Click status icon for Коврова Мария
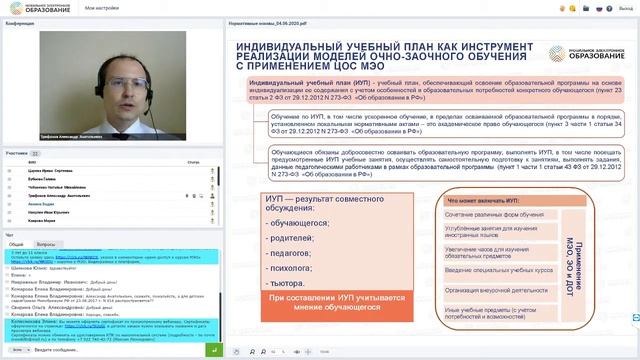This screenshot has height=360, width=640. pos(212,221)
